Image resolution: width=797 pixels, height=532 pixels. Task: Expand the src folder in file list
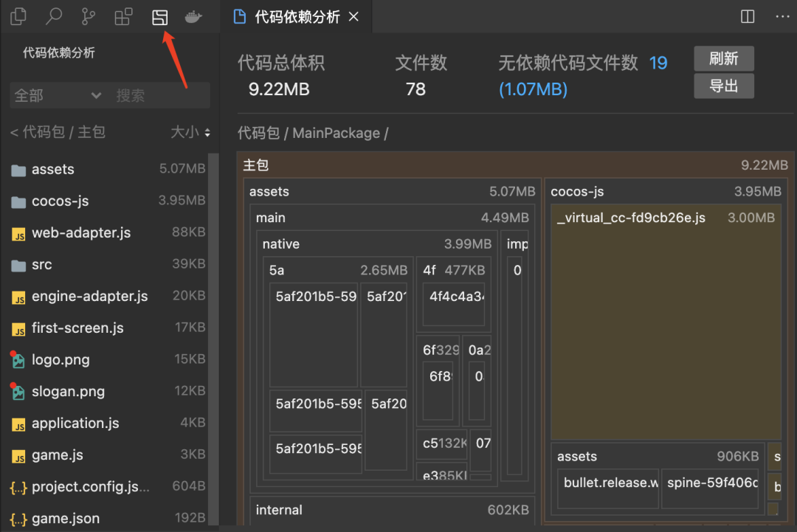[x=108, y=265]
